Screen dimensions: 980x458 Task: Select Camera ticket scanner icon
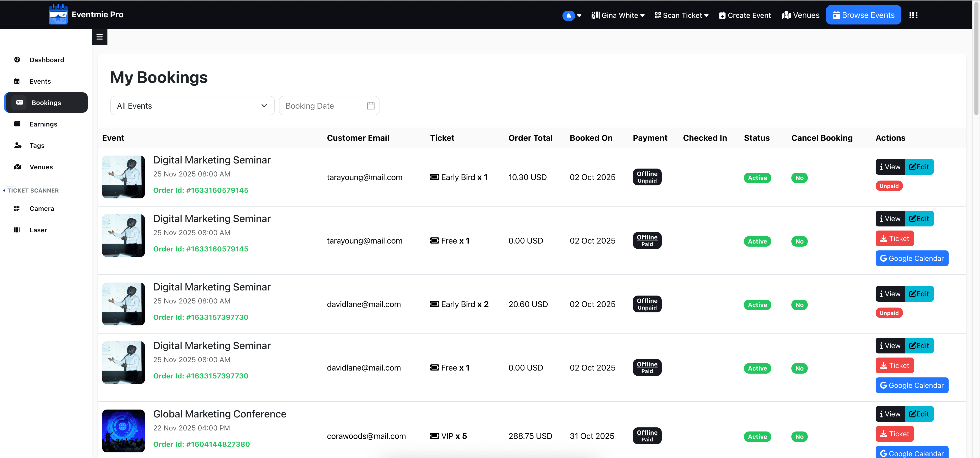[x=17, y=208]
